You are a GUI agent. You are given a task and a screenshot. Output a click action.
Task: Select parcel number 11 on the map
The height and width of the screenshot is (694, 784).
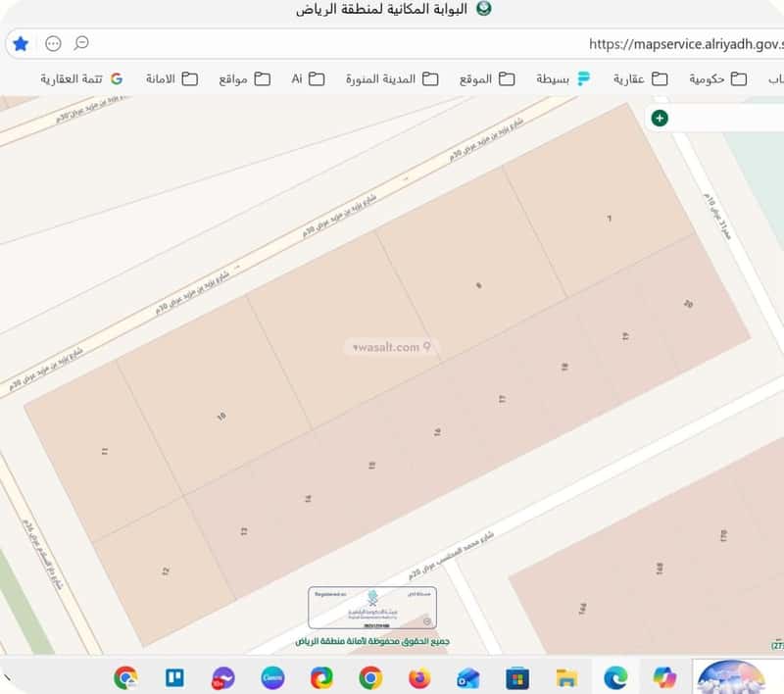click(105, 451)
